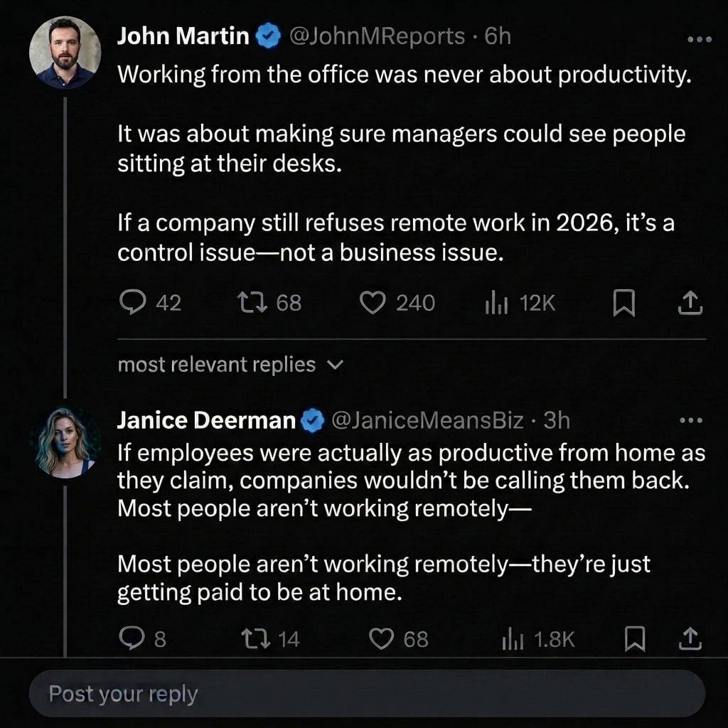Screen dimensions: 728x728
Task: Open replies on John Martin's post
Action: coord(149,302)
